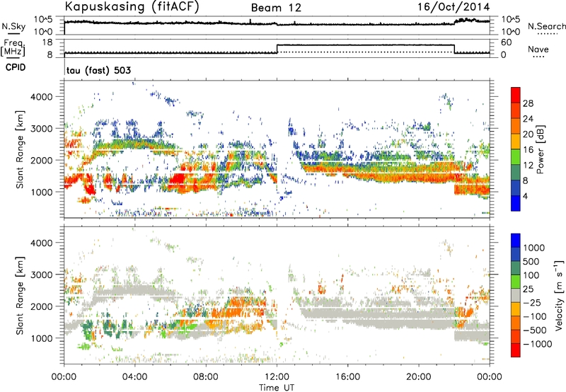Viewport: 566px width, 392px height.
Task: Click the 20:00 time axis label
Action: pos(419,377)
